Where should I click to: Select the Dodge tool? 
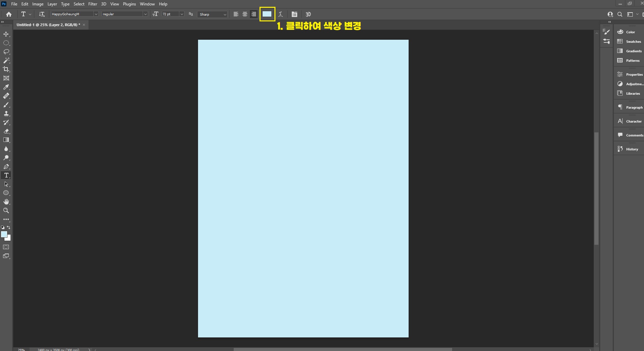6,158
